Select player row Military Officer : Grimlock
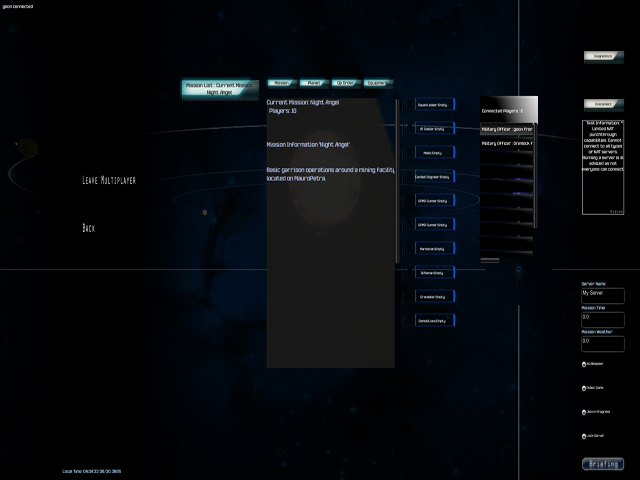The height and width of the screenshot is (480, 640). point(507,143)
